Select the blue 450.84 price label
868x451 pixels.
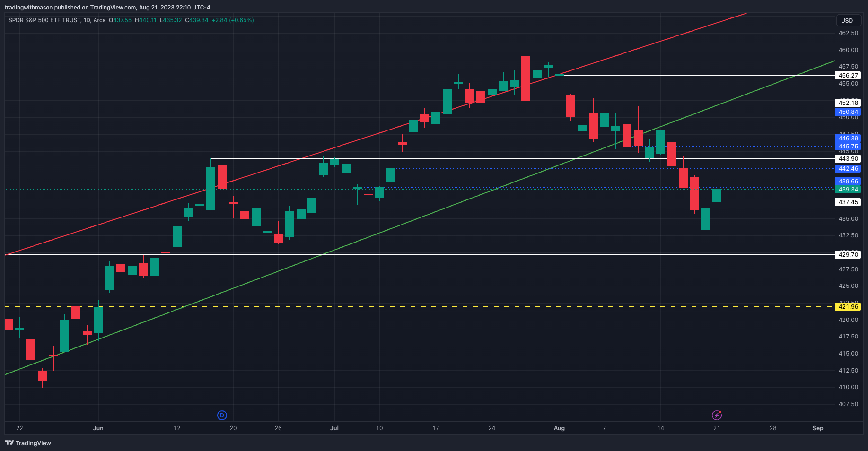click(x=848, y=113)
